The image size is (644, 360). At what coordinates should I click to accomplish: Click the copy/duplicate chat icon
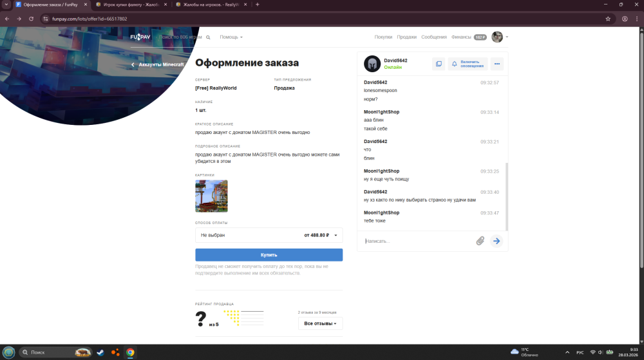tap(439, 64)
